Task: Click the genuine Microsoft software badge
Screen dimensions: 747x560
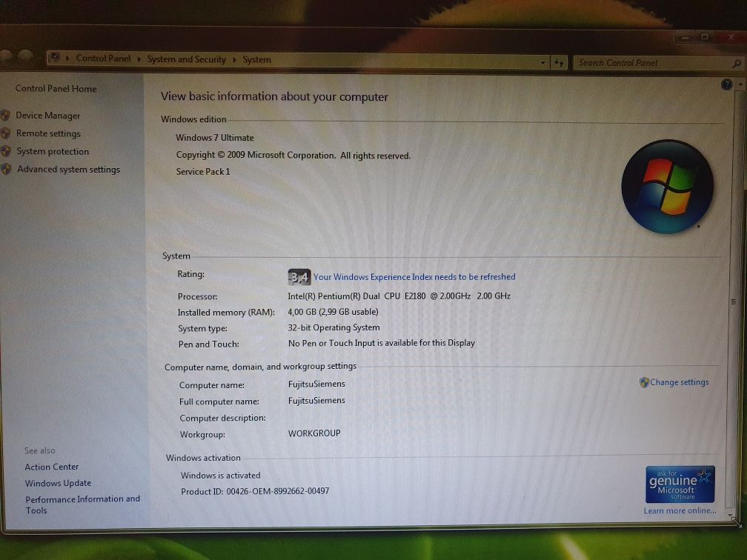Action: tap(680, 484)
